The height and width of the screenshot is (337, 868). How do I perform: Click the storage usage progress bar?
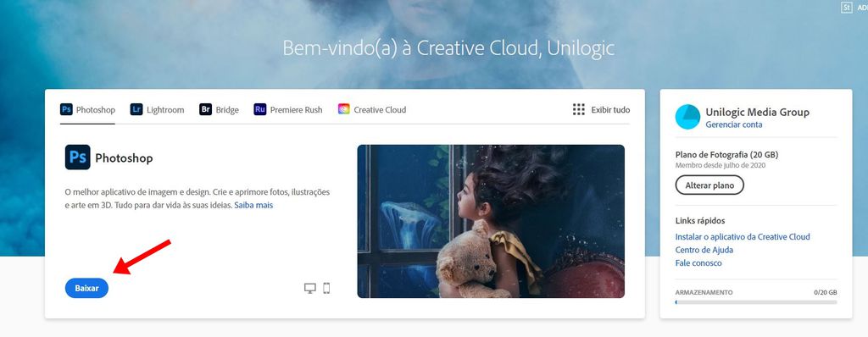pos(756,302)
